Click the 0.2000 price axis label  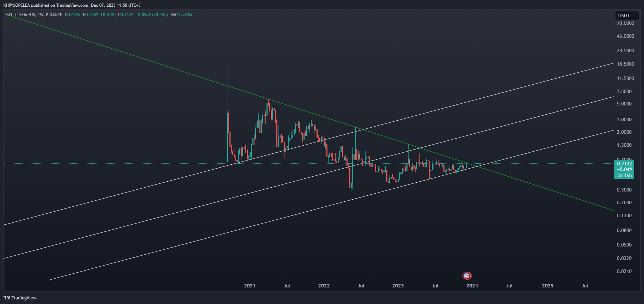[x=624, y=202]
